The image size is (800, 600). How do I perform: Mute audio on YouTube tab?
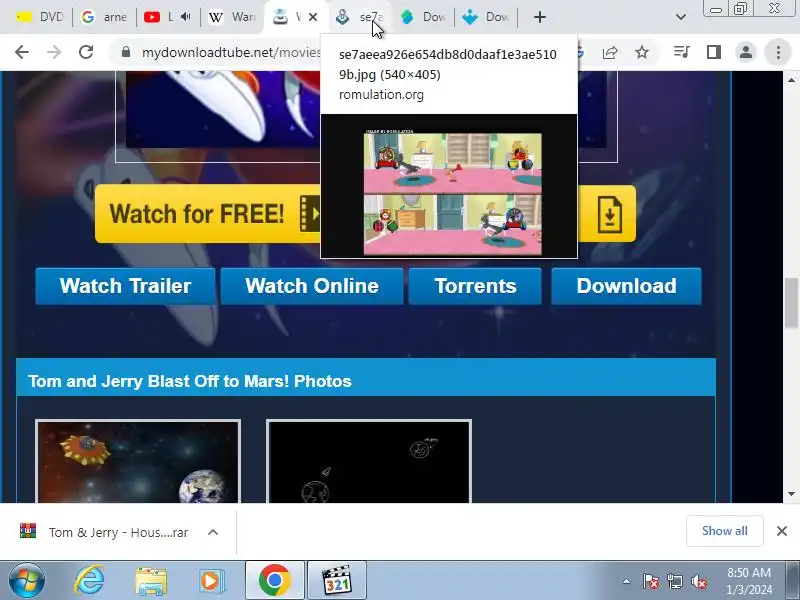[x=186, y=17]
